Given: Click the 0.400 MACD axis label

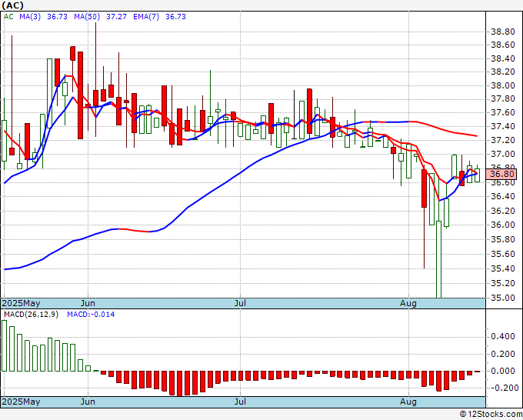Looking at the screenshot, I should (503, 336).
